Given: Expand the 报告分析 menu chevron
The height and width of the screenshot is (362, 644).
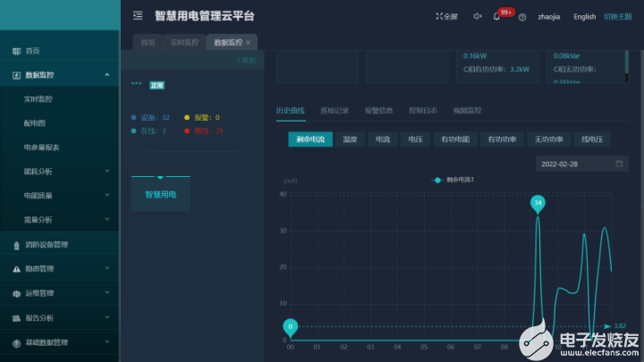Looking at the screenshot, I should [107, 317].
